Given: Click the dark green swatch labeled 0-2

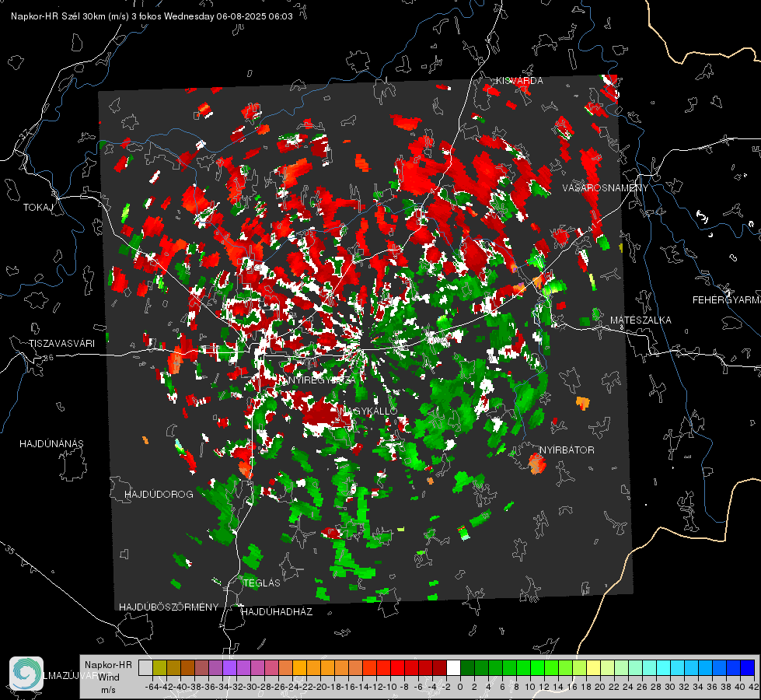Looking at the screenshot, I should (467, 668).
